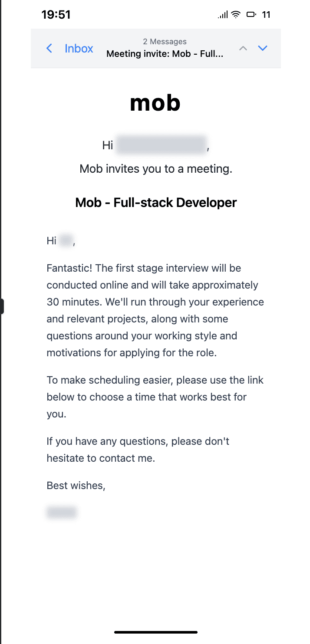Show the previous message with up arrow
310x644 pixels.
(x=243, y=48)
